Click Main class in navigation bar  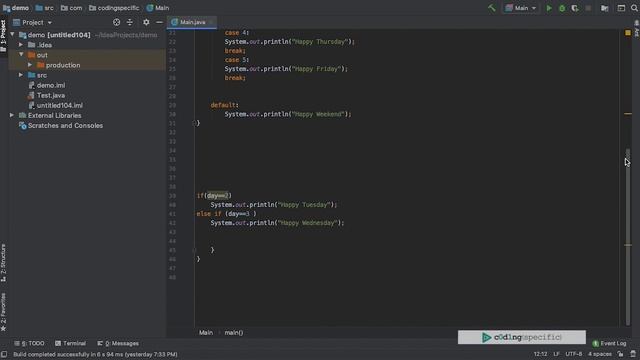pos(158,8)
